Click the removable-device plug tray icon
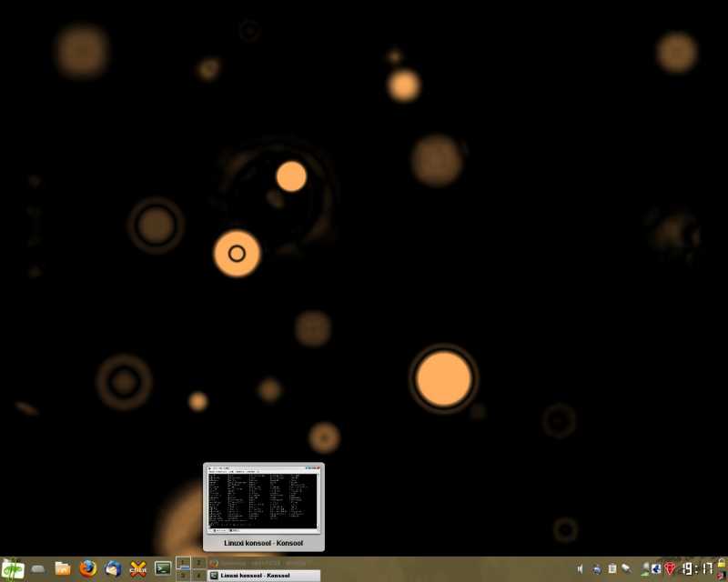The height and width of the screenshot is (582, 728). tap(627, 568)
